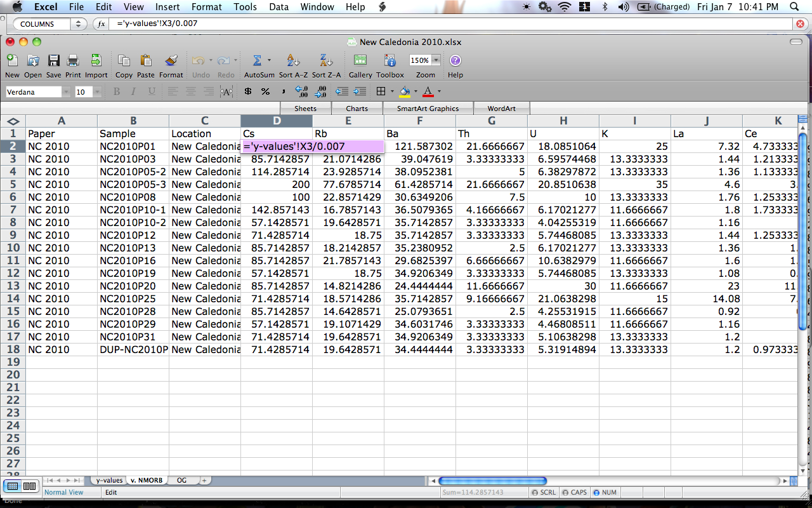The height and width of the screenshot is (508, 812).
Task: Click the yellow Fill Color bucket
Action: click(x=404, y=92)
